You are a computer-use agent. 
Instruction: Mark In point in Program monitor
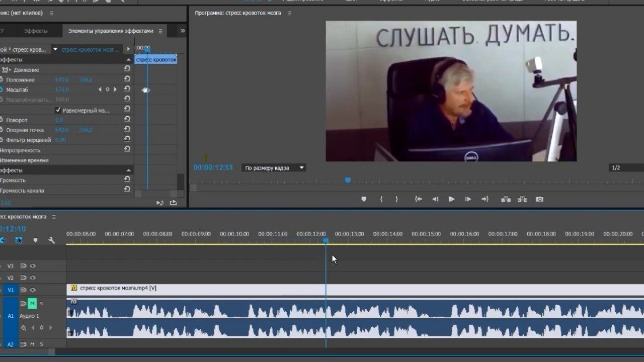tap(381, 199)
